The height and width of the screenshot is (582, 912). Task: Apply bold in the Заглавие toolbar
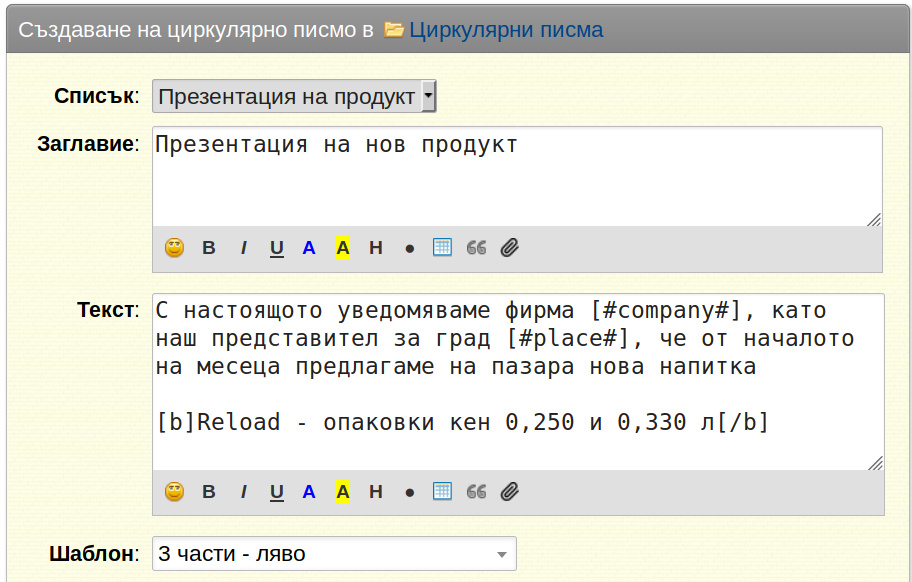(209, 248)
